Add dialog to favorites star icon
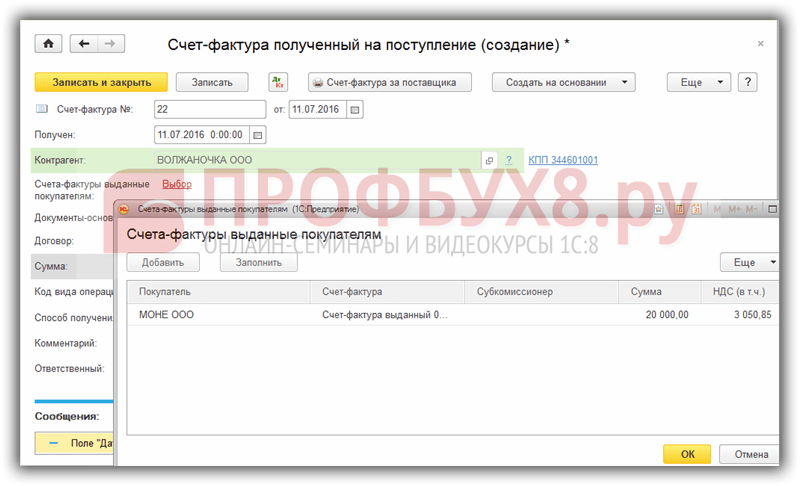The image size is (800, 486). tap(659, 209)
